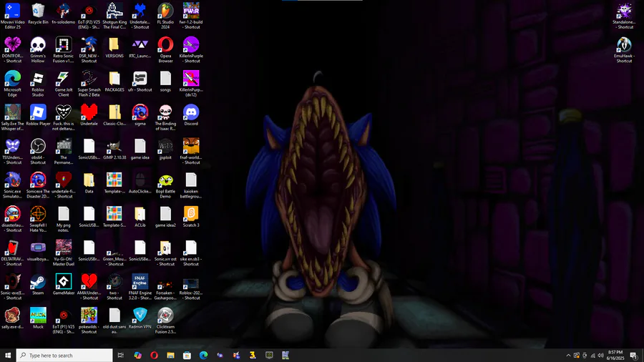This screenshot has width=644, height=362.
Task: Launch Copilot from the taskbar
Action: pos(137,356)
